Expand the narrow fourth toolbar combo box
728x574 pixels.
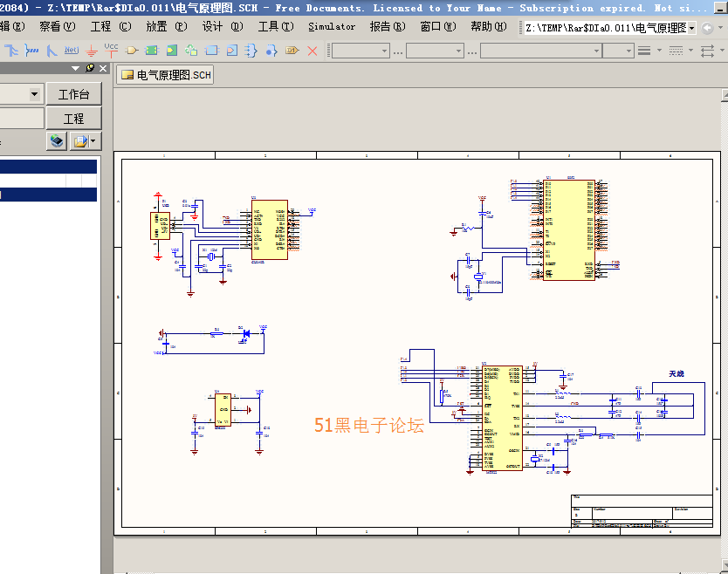(x=628, y=51)
